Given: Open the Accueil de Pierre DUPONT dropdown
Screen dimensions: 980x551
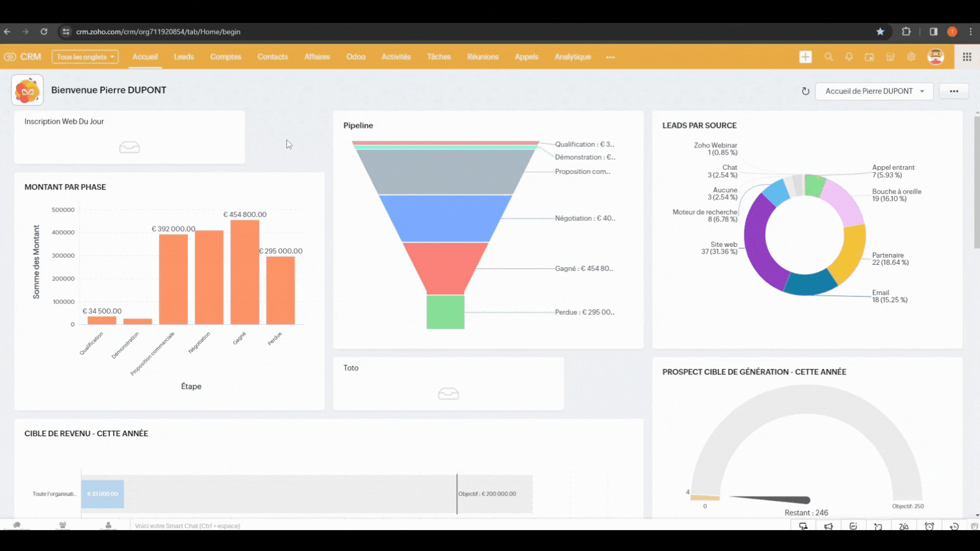Looking at the screenshot, I should (x=874, y=91).
